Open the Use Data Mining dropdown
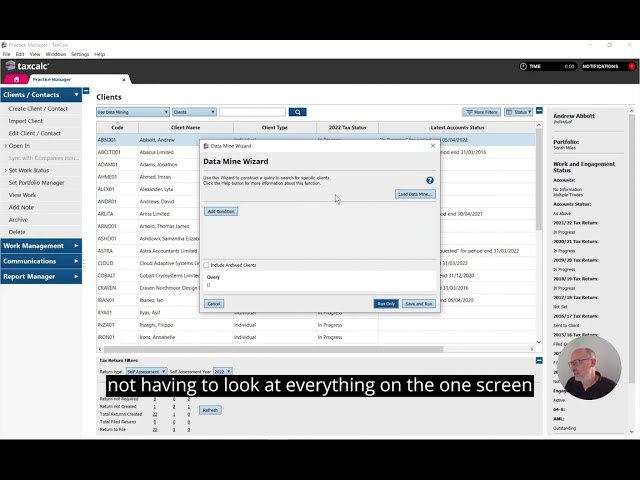Image resolution: width=640 pixels, height=480 pixels. (133, 112)
